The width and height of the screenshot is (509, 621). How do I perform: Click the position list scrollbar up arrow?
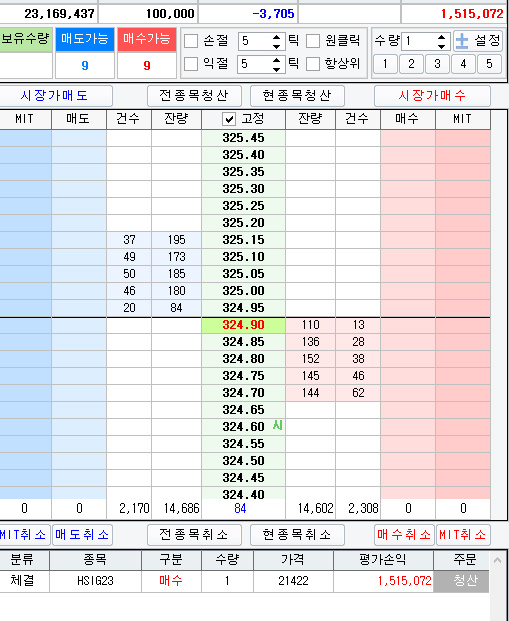point(498,560)
